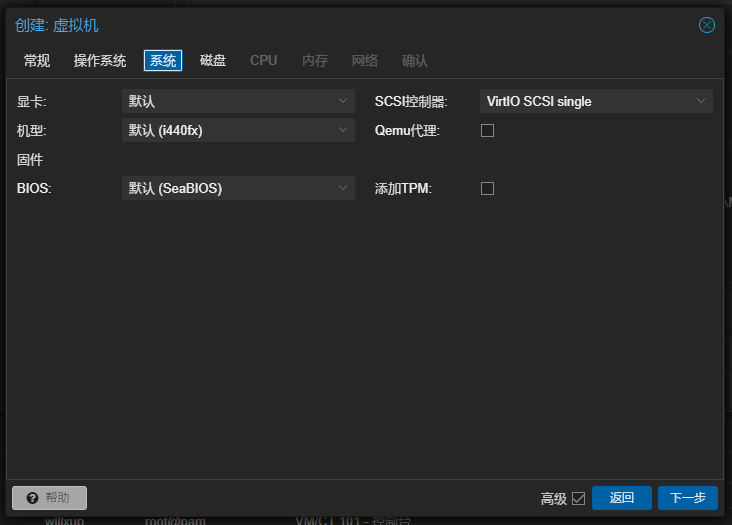This screenshot has width=732, height=525.
Task: Click the 帮助 help button
Action: coord(49,498)
